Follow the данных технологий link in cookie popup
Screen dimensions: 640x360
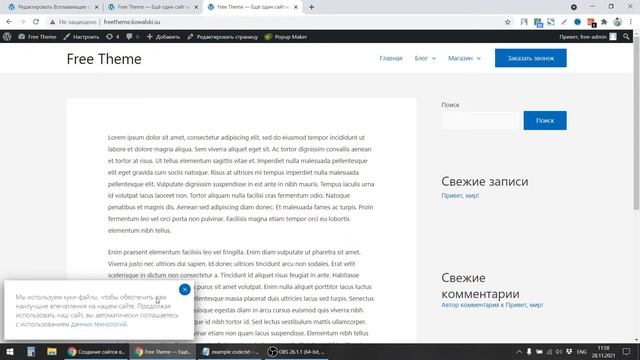tap(99, 324)
